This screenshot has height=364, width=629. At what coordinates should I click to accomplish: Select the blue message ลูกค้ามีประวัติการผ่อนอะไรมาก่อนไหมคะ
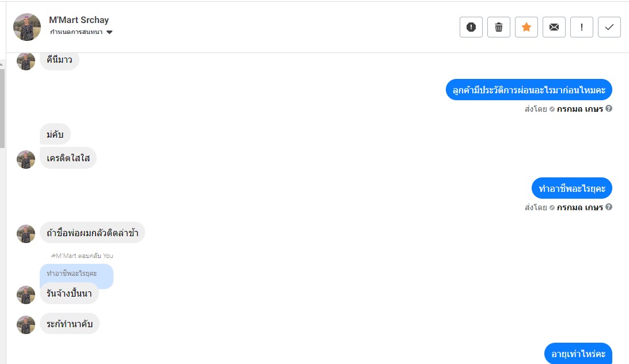tap(528, 90)
